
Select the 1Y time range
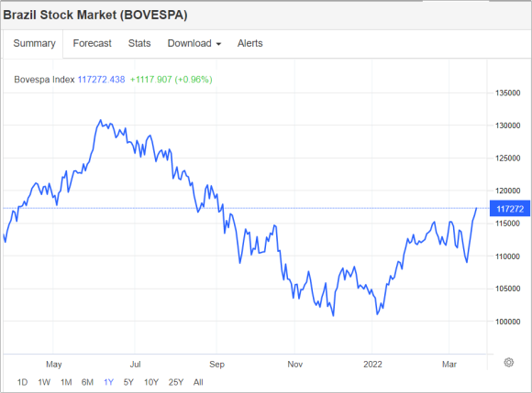click(x=108, y=382)
